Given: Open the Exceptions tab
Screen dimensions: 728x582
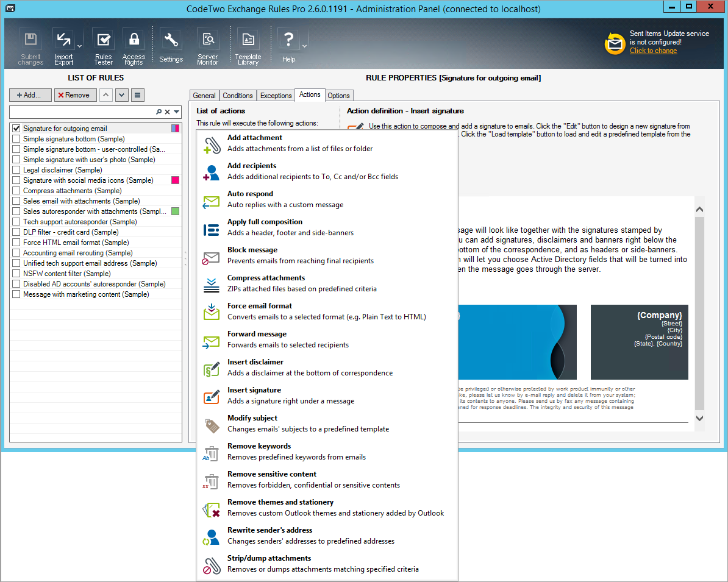Looking at the screenshot, I should click(276, 96).
